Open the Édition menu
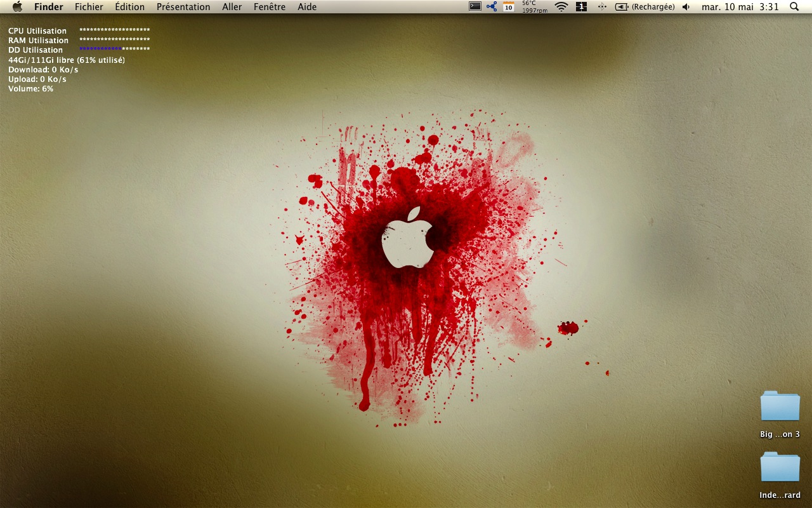The width and height of the screenshot is (812, 508). [x=130, y=7]
